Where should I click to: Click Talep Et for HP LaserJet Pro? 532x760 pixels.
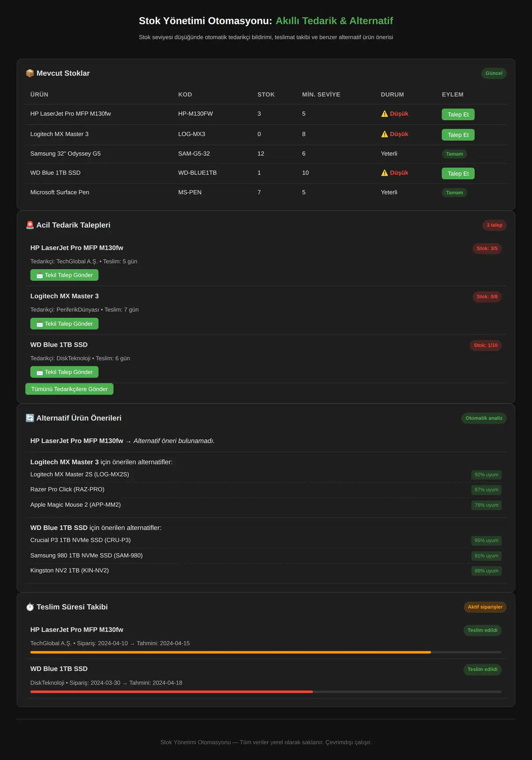(458, 114)
